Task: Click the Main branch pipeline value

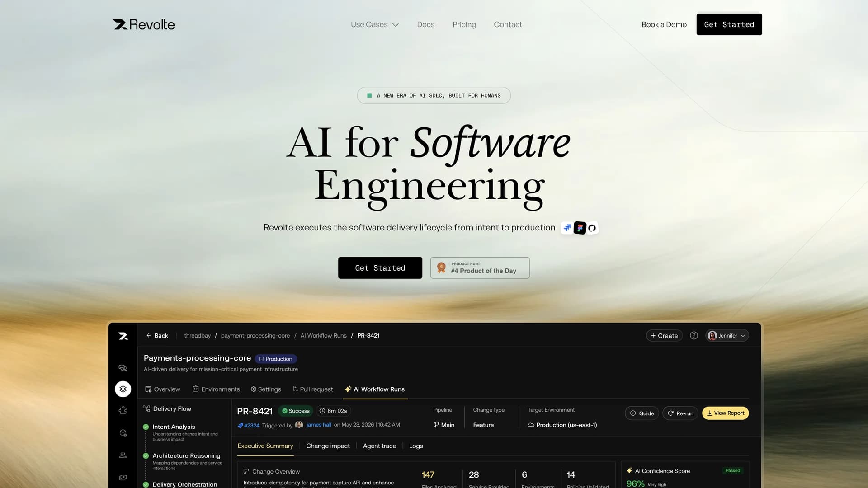Action: tap(444, 425)
